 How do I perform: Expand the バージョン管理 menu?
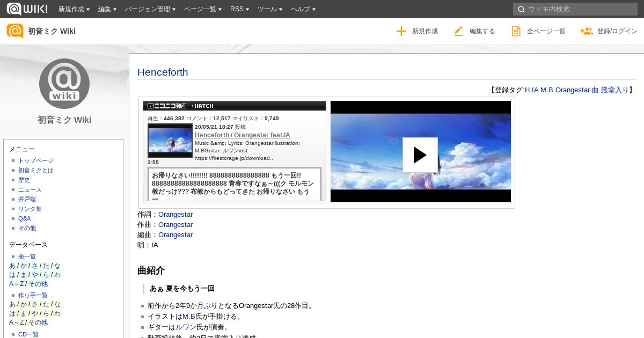coord(151,9)
